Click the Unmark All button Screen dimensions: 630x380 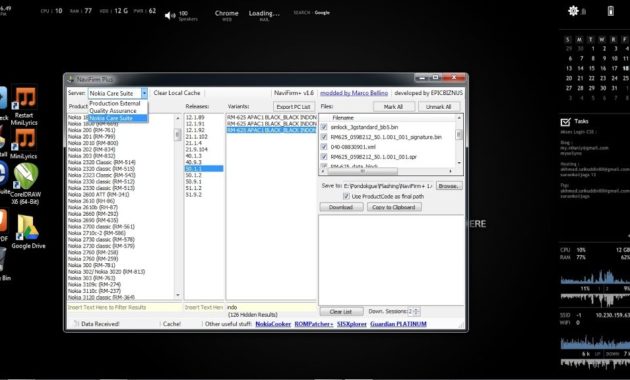click(438, 107)
